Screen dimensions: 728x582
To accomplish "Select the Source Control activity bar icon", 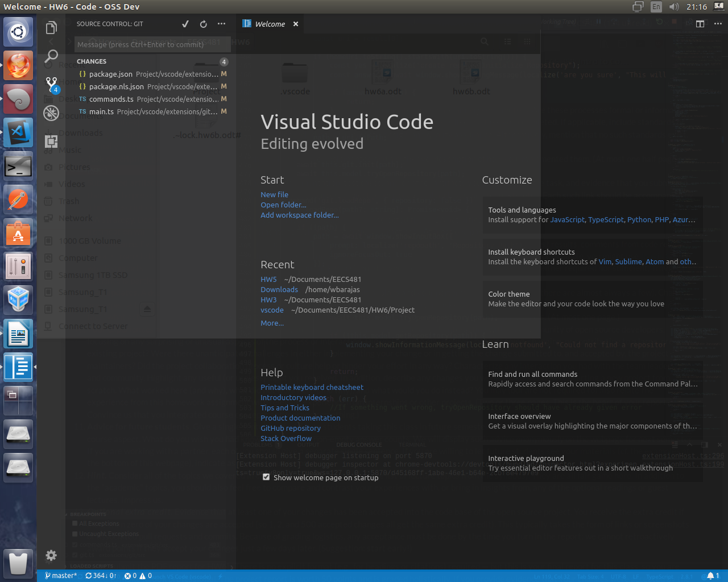I will point(52,85).
